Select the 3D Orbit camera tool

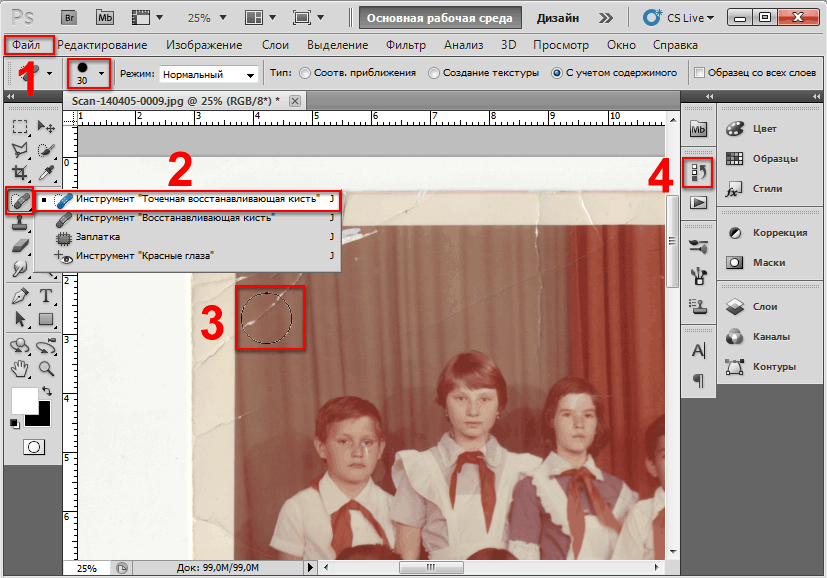point(46,346)
